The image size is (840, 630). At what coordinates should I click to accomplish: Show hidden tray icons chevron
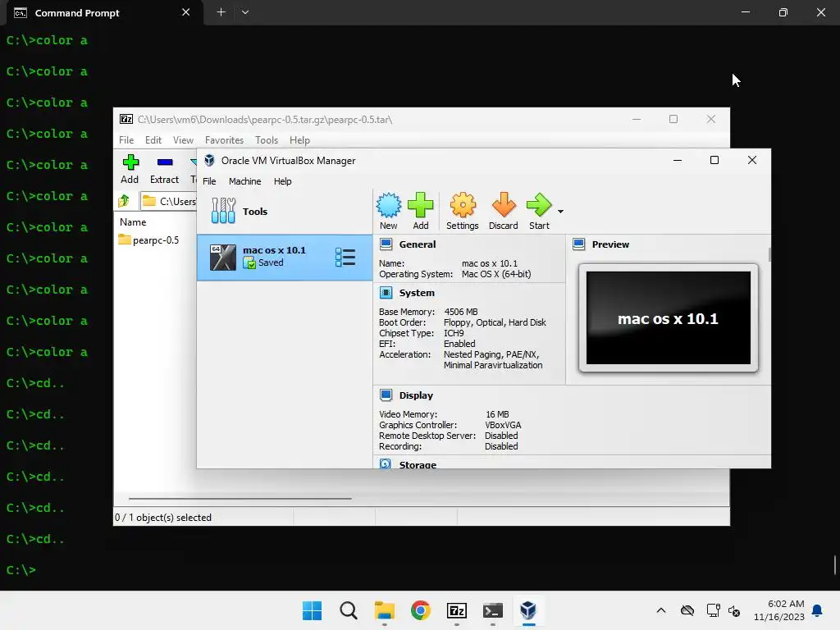pyautogui.click(x=661, y=610)
